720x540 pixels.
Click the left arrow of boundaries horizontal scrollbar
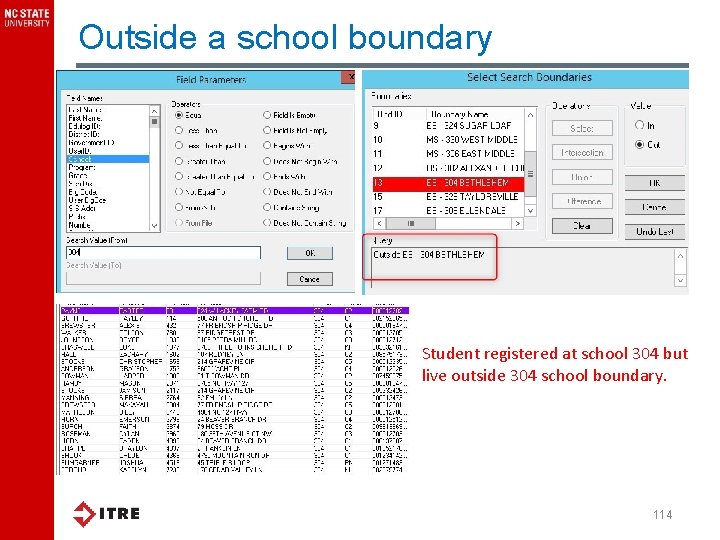click(x=379, y=224)
